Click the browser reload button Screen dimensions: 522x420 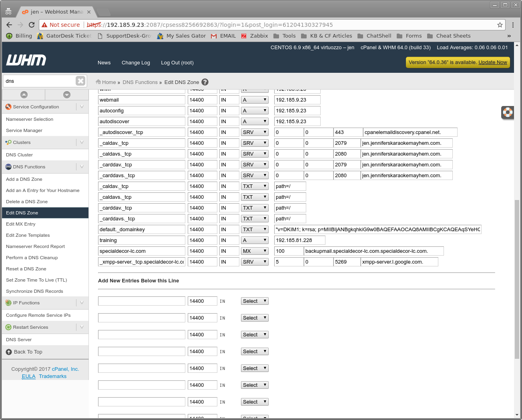tap(32, 25)
